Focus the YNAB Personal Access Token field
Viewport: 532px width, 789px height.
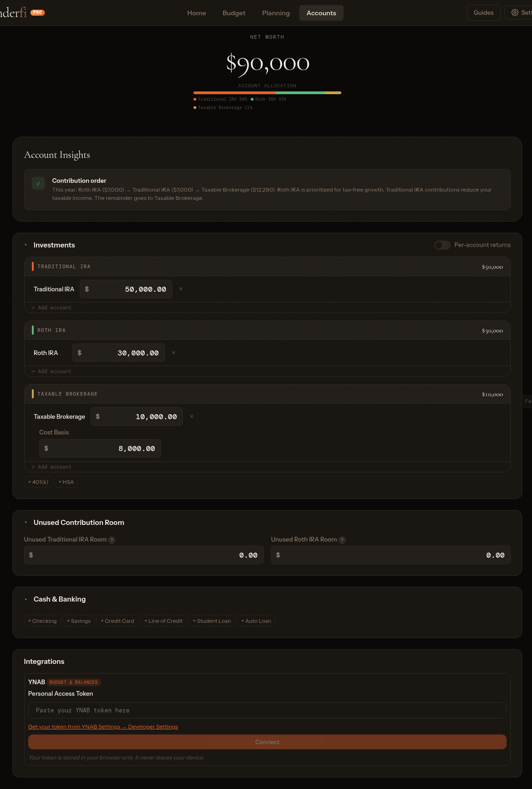pos(267,711)
